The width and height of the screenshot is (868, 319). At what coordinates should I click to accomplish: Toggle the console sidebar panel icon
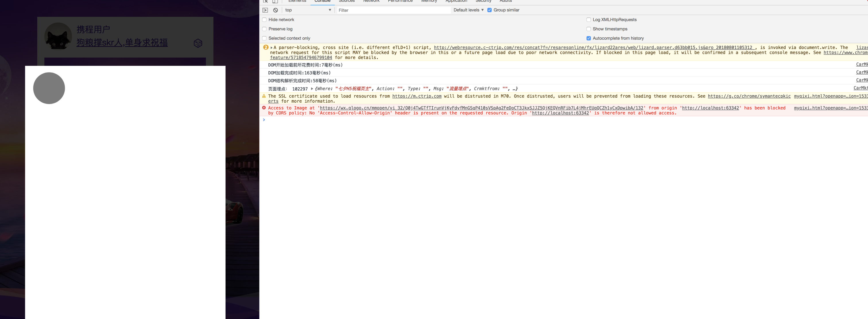265,10
